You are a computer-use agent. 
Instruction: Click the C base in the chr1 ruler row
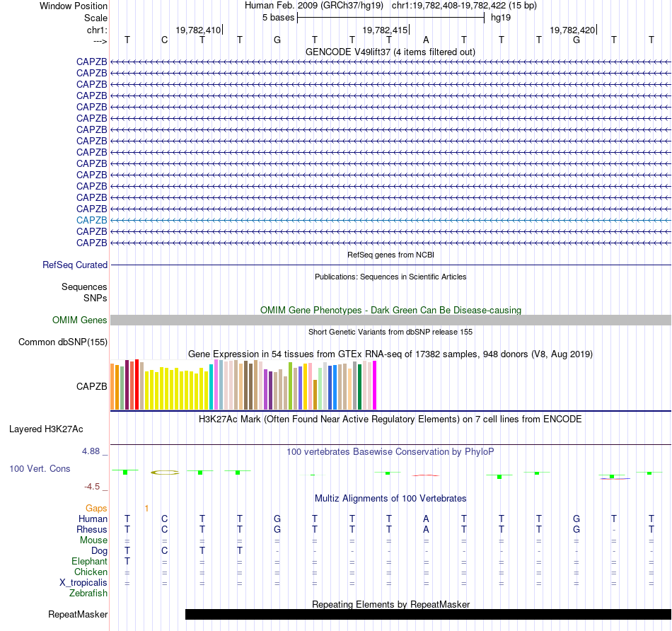165,40
